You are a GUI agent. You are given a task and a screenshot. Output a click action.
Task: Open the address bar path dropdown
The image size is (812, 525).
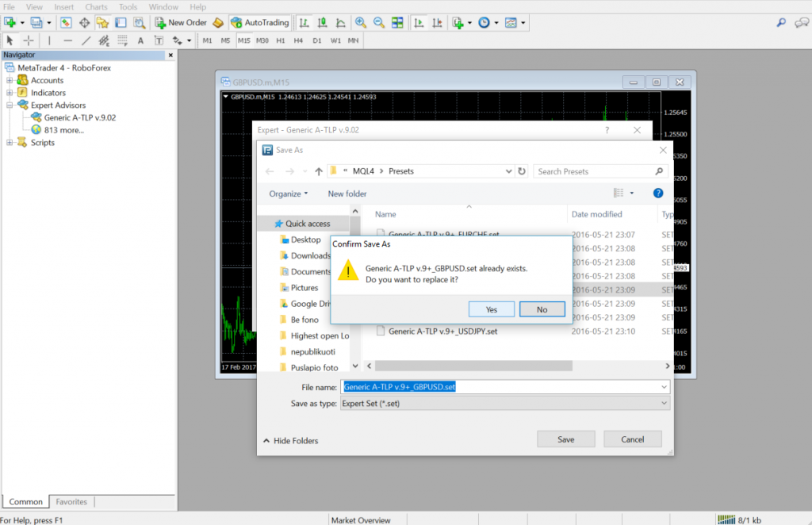pyautogui.click(x=508, y=171)
